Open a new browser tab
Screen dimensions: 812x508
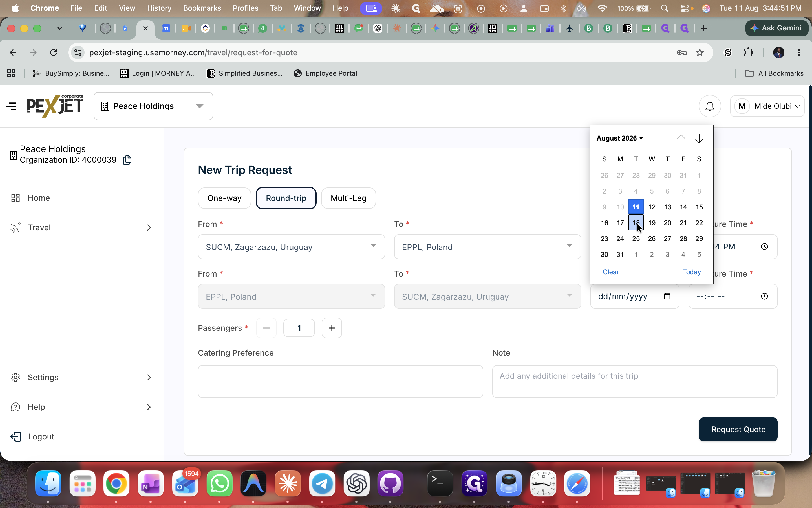click(704, 28)
